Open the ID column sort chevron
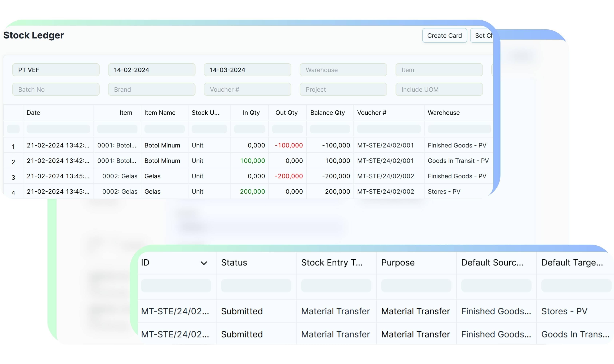Viewport: 614px width, 364px height. [x=204, y=263]
